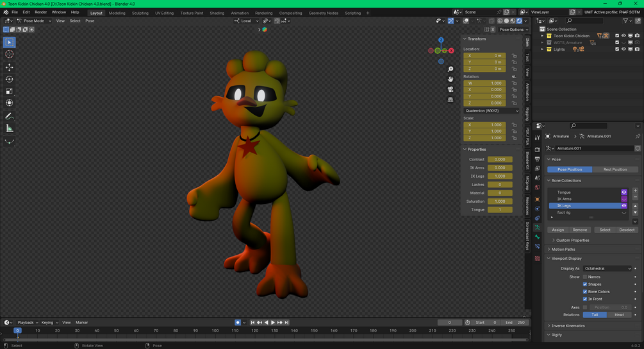Viewport: 644px width, 349px height.
Task: Uncheck Bone Colors option
Action: tap(585, 292)
